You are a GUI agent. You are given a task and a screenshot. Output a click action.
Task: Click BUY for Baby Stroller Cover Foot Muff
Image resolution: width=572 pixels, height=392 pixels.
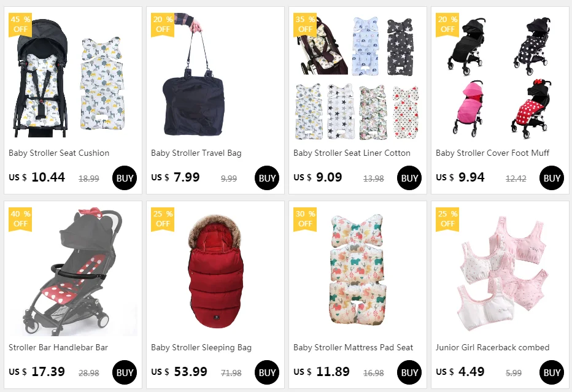tap(552, 178)
